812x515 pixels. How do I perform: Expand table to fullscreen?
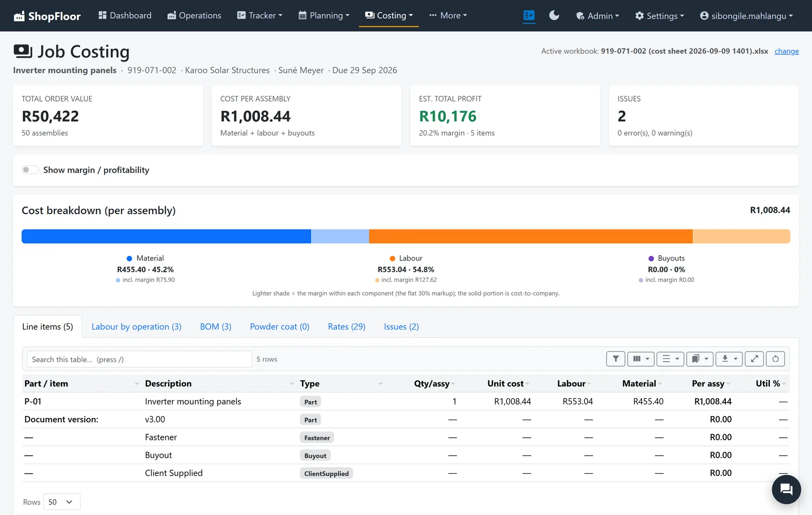click(x=754, y=359)
